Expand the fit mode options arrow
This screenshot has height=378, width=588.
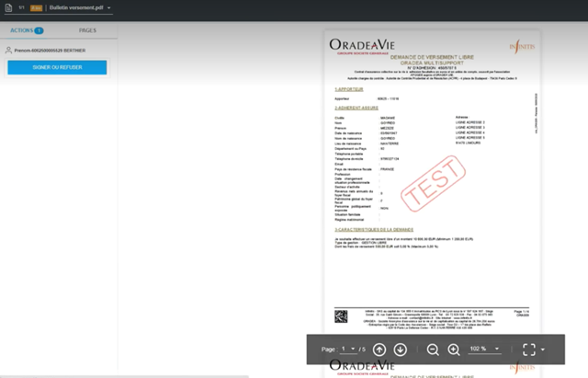point(544,349)
